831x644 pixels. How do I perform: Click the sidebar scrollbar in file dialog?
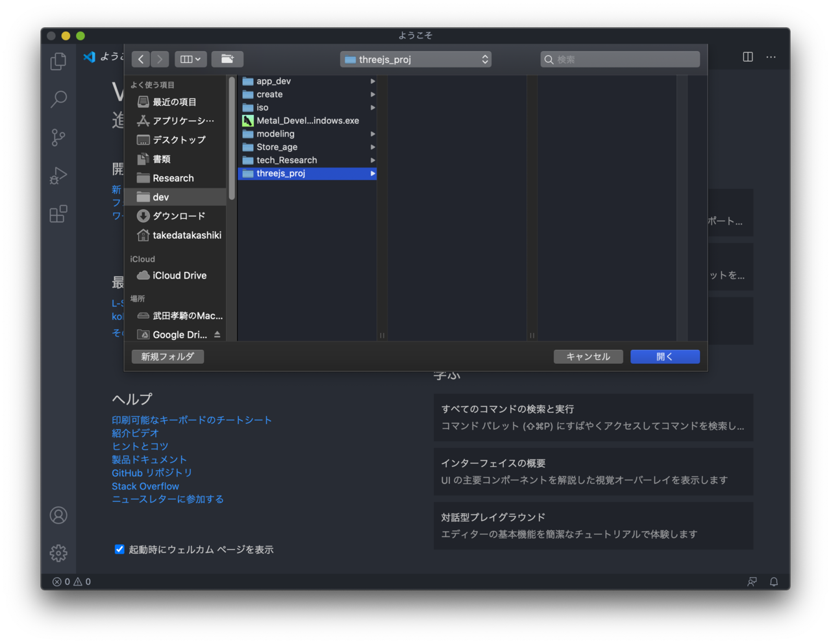(x=232, y=139)
